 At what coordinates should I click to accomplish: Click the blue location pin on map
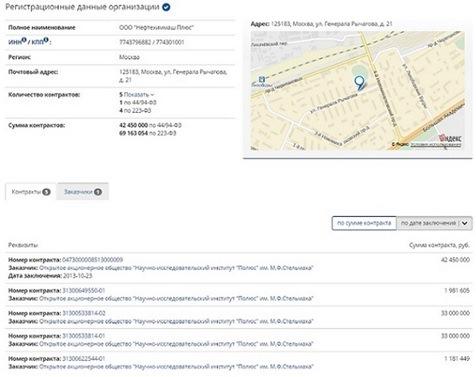point(359,83)
